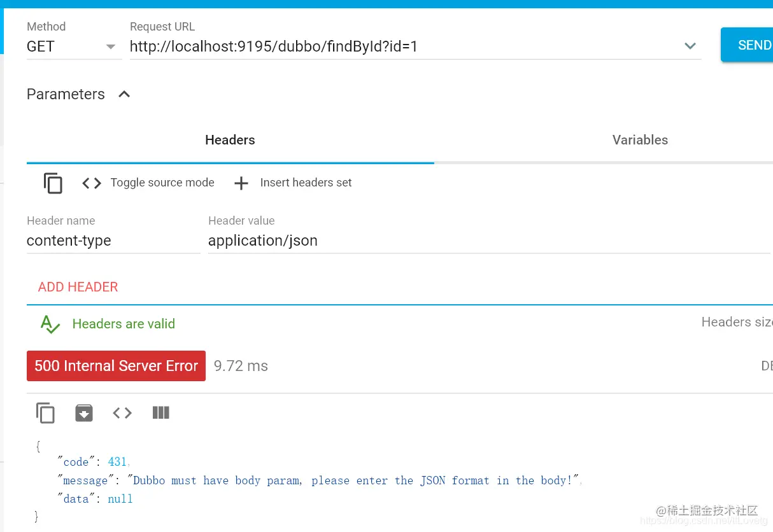Toggle source mode for headers
The width and height of the screenshot is (773, 532).
click(92, 183)
